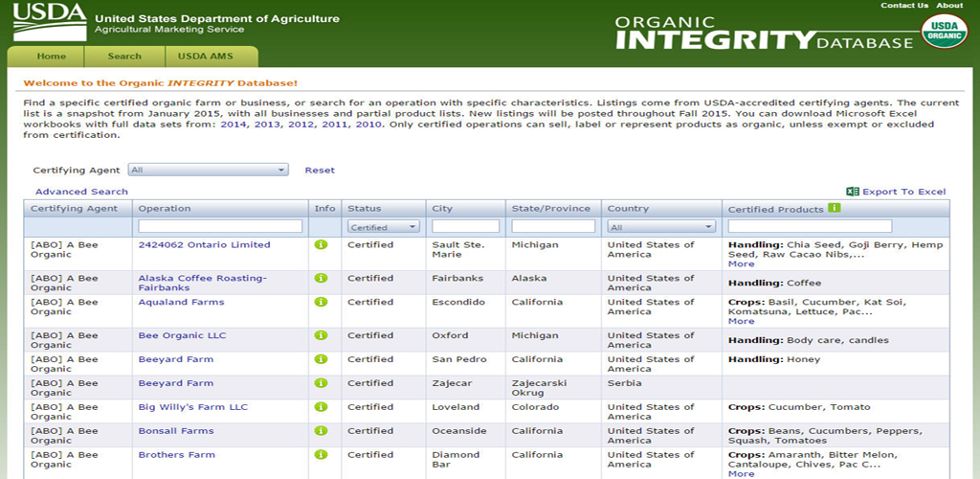Viewport: 980px width, 479px height.
Task: Go to the Home tab
Action: (x=52, y=57)
